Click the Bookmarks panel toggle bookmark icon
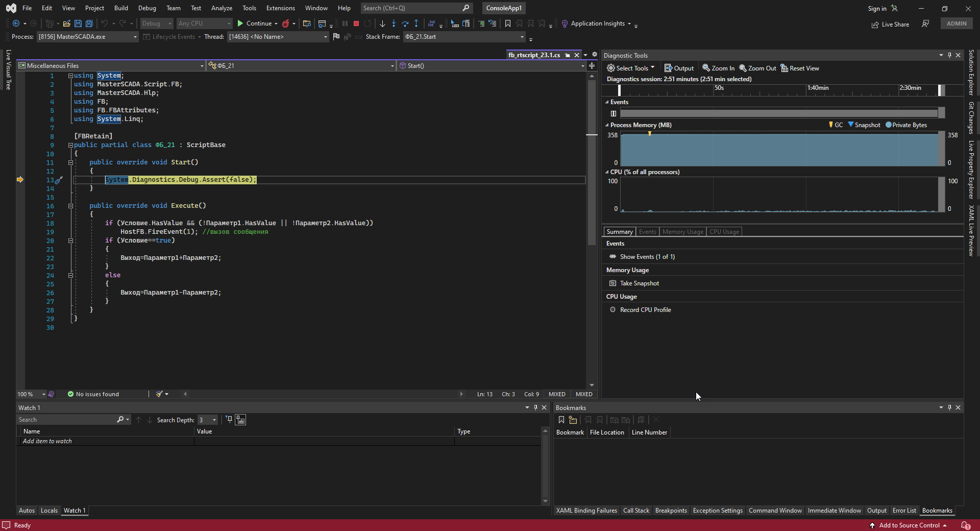980x531 pixels. 561,420
